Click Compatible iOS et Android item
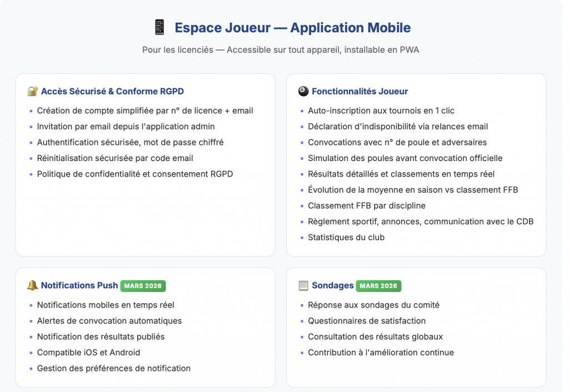 tap(88, 352)
